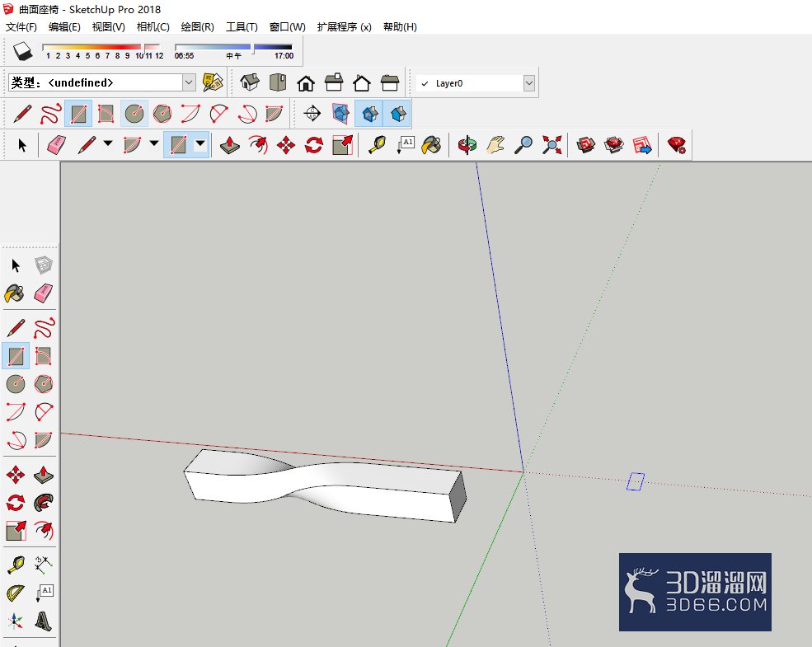Click the select arrow in top horizontal toolbar
Image resolution: width=812 pixels, height=647 pixels.
pyautogui.click(x=21, y=145)
